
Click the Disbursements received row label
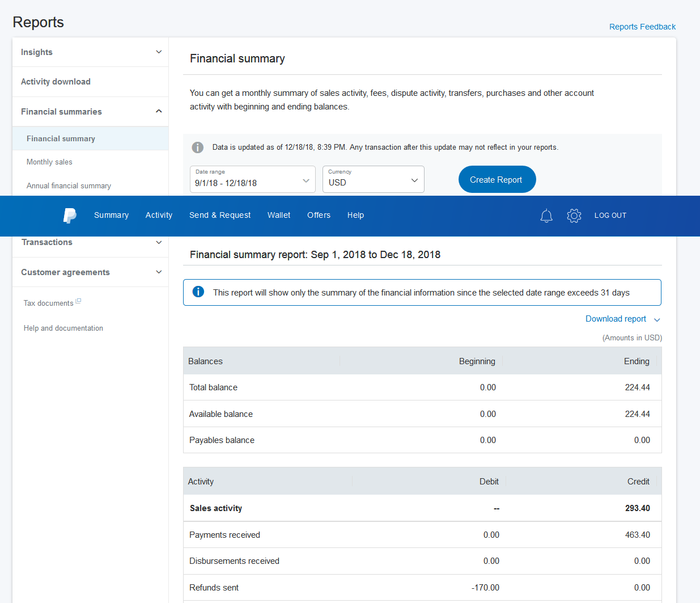(x=234, y=561)
